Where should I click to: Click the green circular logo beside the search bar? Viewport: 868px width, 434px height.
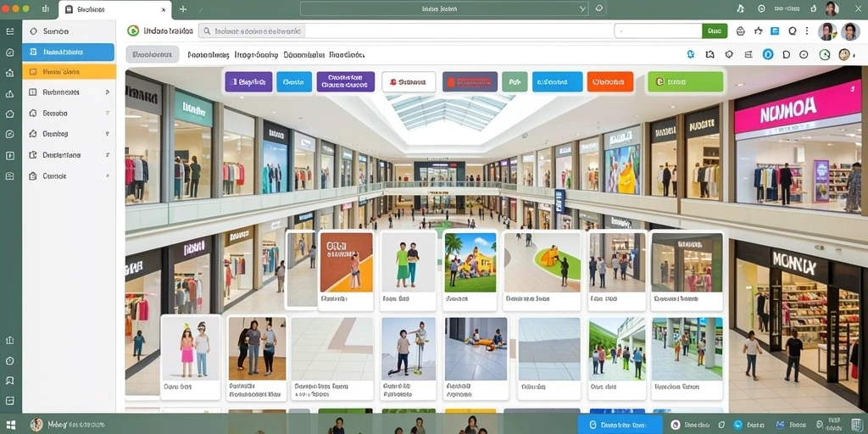133,31
